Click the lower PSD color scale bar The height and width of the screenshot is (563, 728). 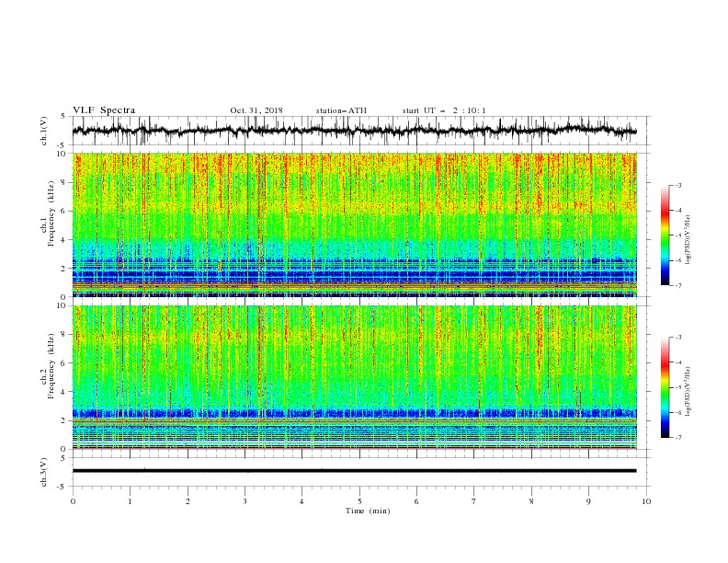click(x=665, y=387)
